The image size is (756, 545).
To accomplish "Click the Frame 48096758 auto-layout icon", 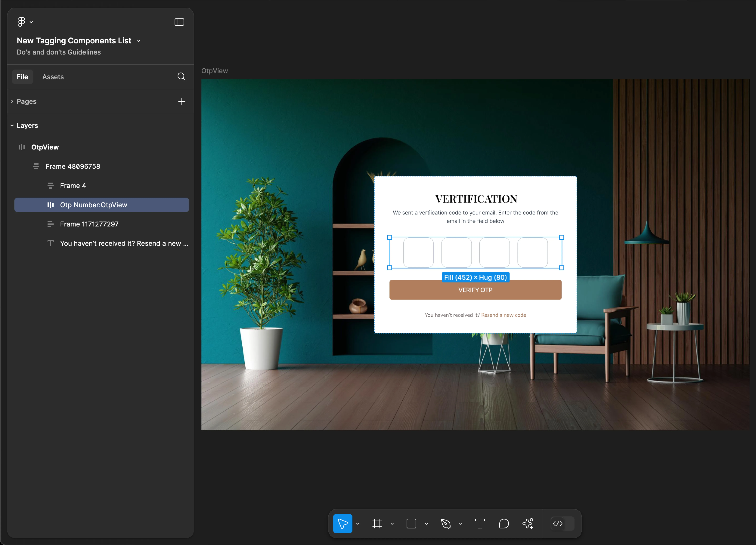I will 36,166.
